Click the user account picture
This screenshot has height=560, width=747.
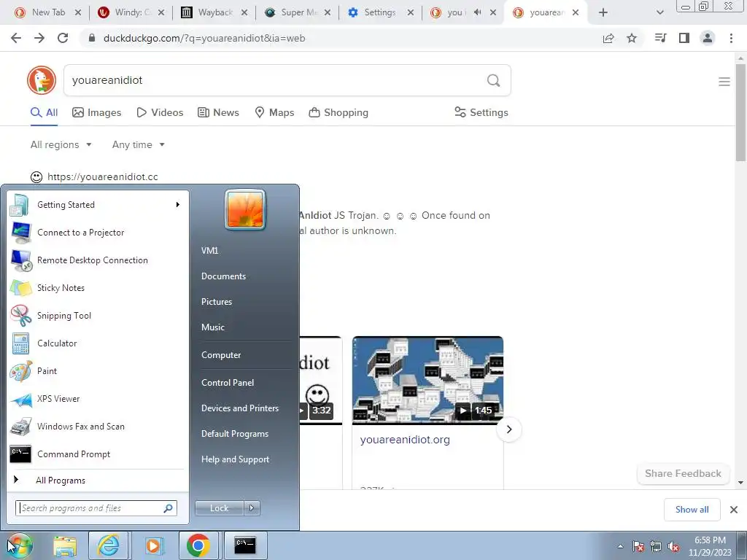pyautogui.click(x=245, y=209)
